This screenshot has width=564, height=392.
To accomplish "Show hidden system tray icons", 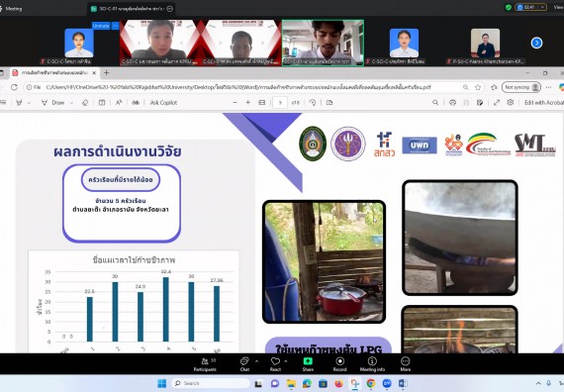I will pyautogui.click(x=538, y=383).
